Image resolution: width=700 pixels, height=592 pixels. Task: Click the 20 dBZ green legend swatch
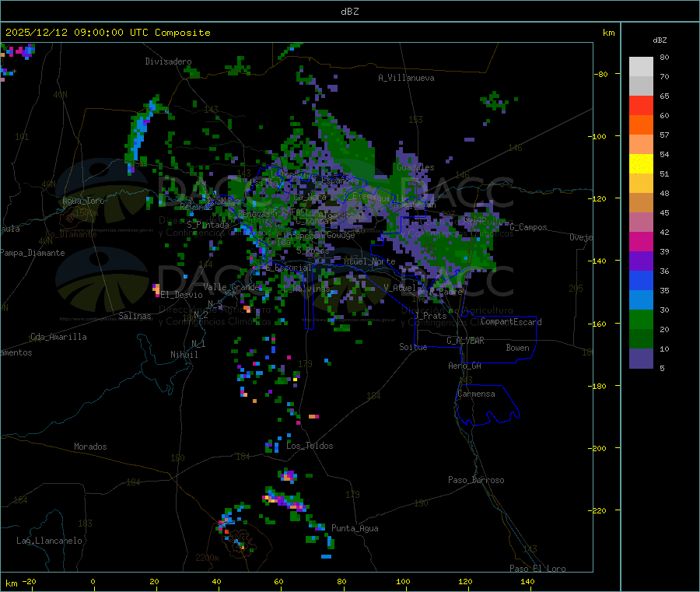click(x=641, y=339)
